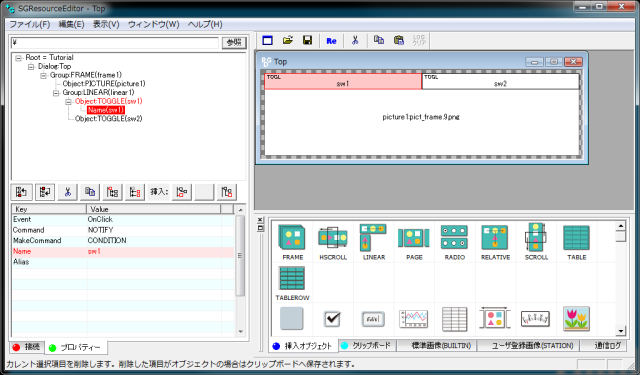Toggle the sw2 TOGL switch in Top window
640x375 pixels.
[500, 81]
